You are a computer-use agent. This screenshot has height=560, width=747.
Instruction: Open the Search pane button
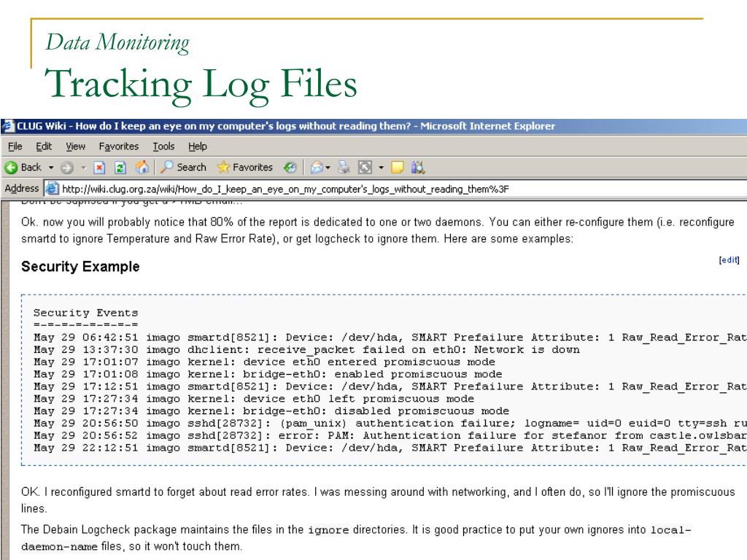coord(183,167)
